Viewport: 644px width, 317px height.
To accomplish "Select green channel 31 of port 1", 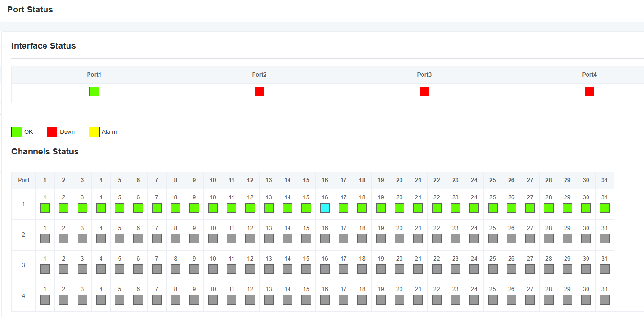I will (x=605, y=208).
